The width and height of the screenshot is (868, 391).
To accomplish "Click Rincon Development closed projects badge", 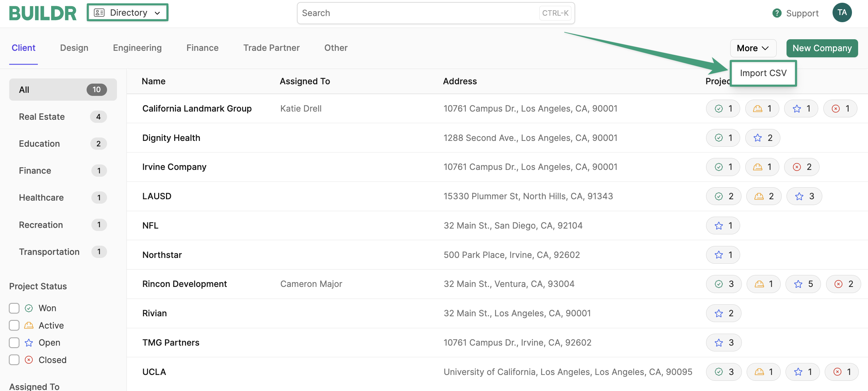I will (x=843, y=284).
